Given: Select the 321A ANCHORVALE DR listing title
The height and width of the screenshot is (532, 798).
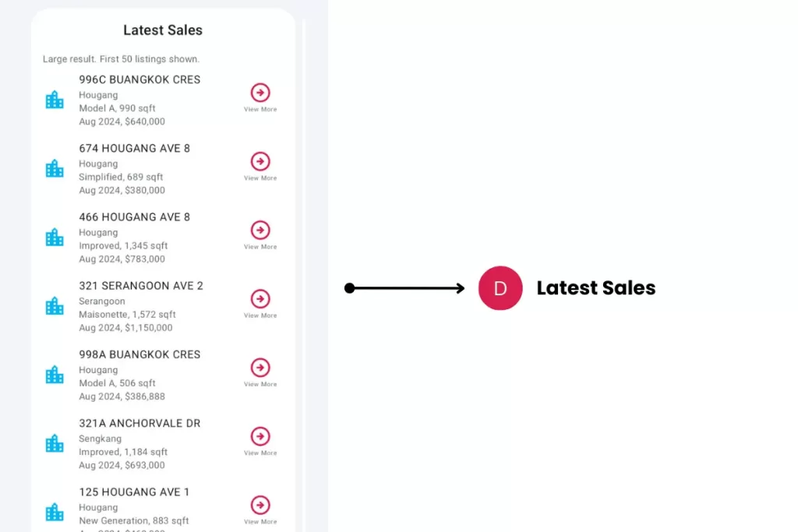Looking at the screenshot, I should coord(139,424).
